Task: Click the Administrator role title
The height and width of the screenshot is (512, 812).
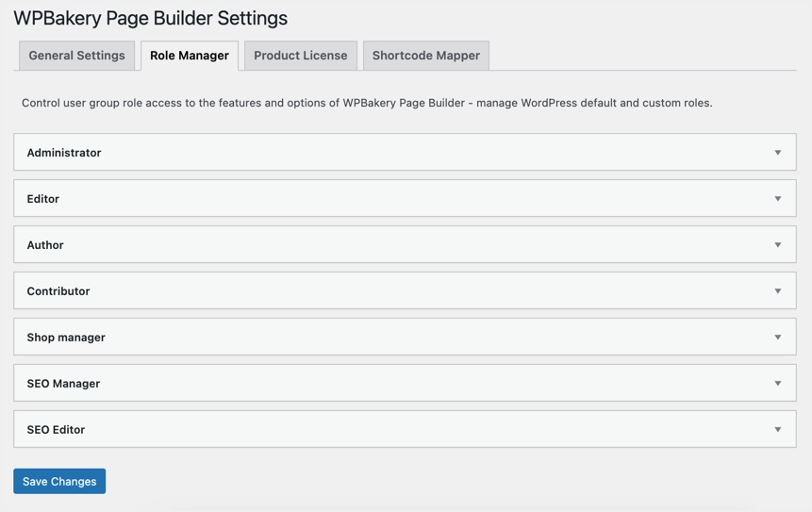Action: (x=64, y=153)
